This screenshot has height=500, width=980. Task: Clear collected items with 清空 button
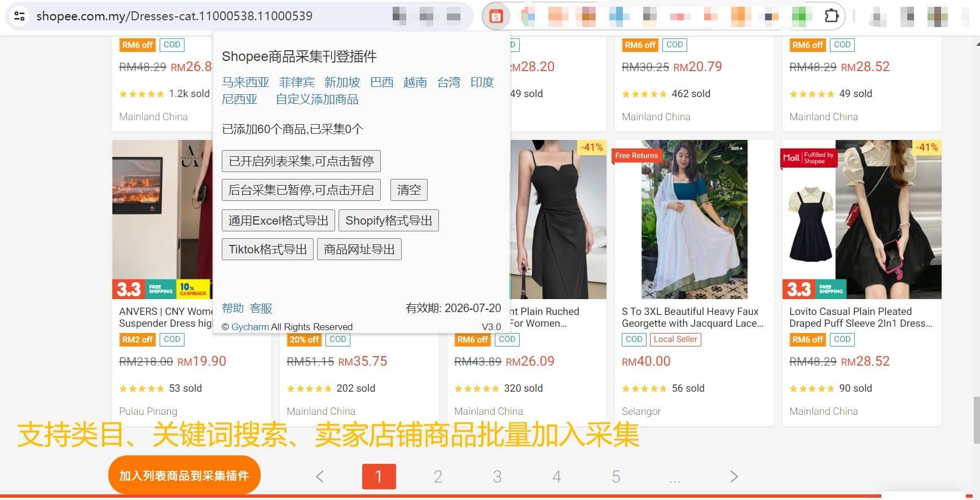[409, 190]
